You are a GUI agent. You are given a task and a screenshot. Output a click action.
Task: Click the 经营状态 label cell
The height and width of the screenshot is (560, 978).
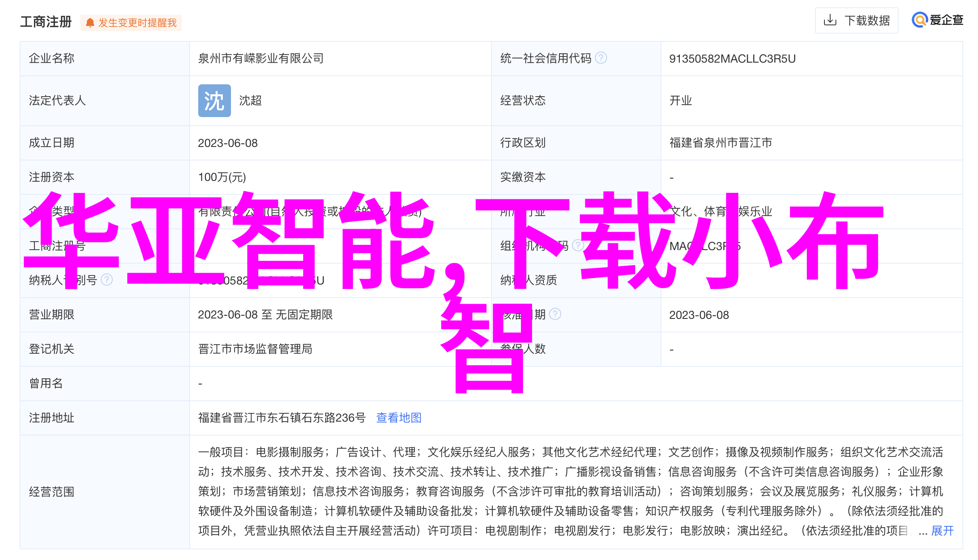tap(576, 101)
